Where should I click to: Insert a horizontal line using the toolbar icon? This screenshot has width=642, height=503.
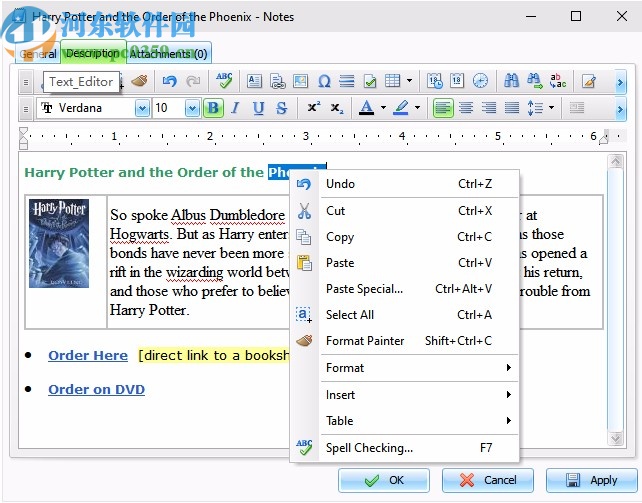[x=347, y=81]
